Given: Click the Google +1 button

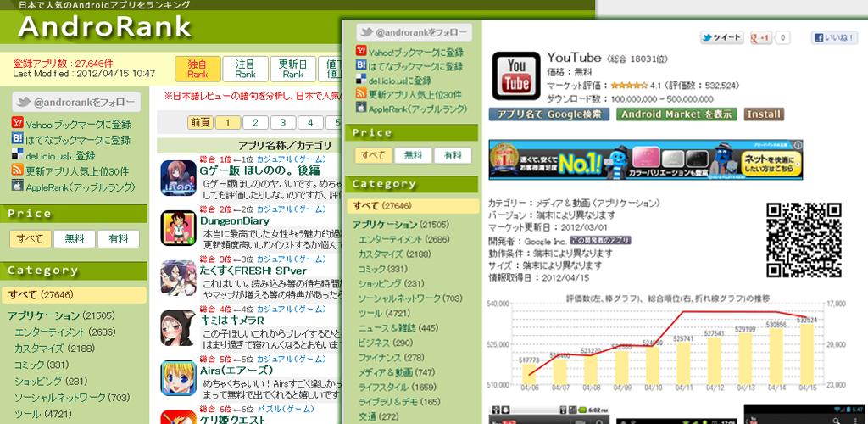Looking at the screenshot, I should 761,37.
